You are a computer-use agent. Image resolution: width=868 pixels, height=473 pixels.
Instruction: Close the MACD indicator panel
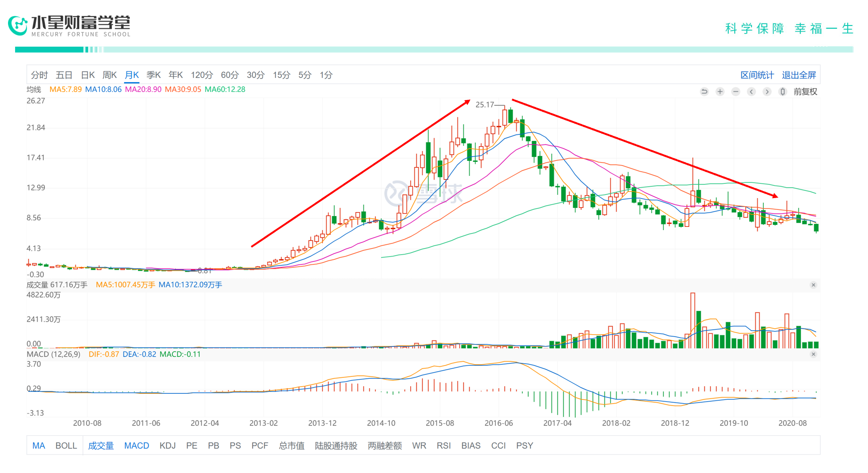tap(813, 354)
